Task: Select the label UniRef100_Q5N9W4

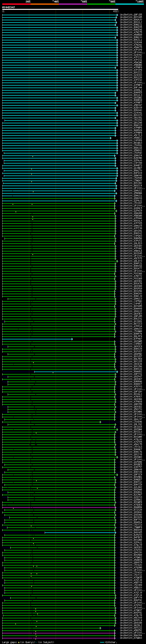Action: (131, 193)
